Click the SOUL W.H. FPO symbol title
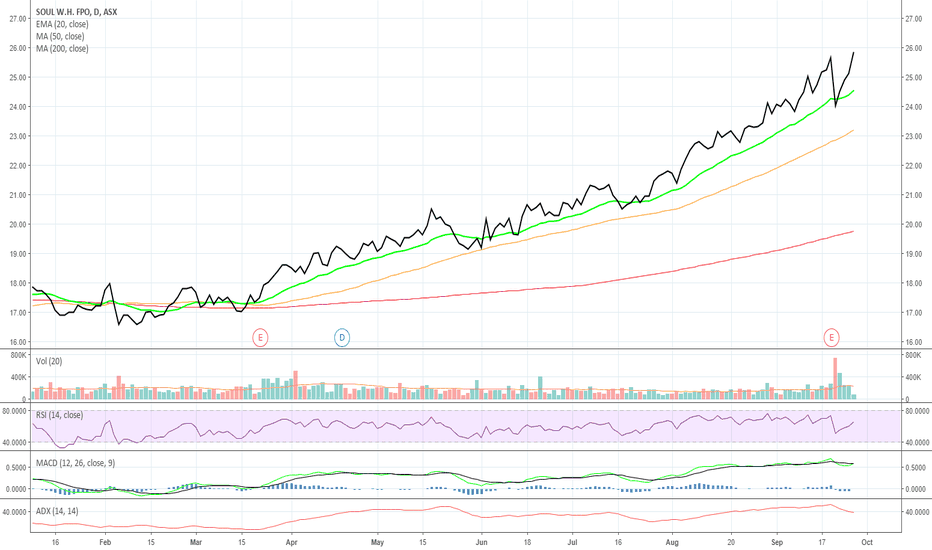Viewport: 932px width, 550px height. (76, 12)
